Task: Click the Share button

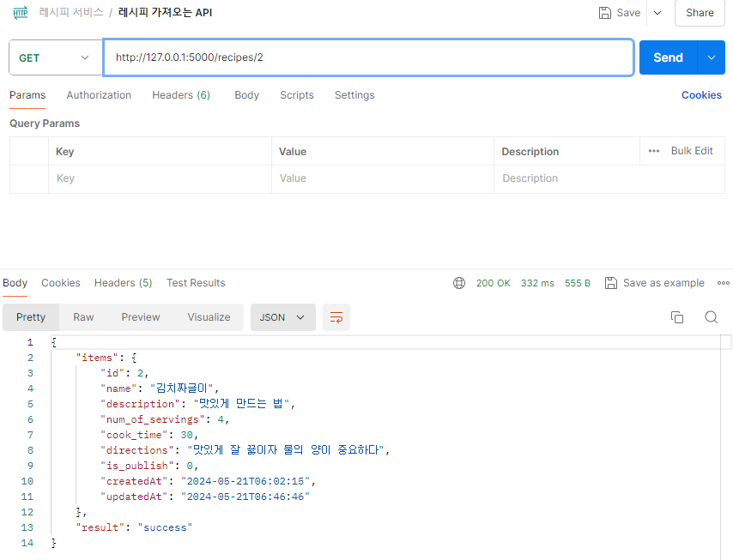Action: (700, 13)
